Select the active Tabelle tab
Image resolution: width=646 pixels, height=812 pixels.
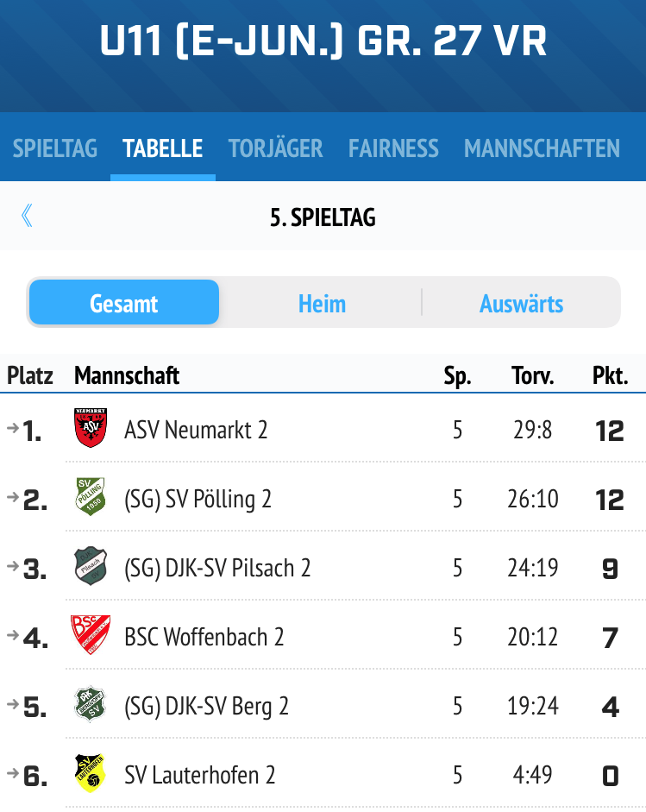162,148
